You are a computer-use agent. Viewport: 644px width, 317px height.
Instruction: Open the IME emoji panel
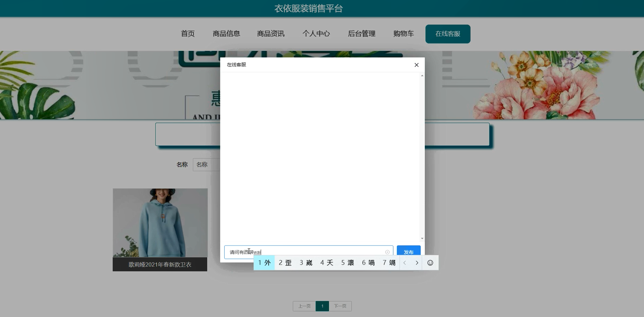click(x=430, y=263)
